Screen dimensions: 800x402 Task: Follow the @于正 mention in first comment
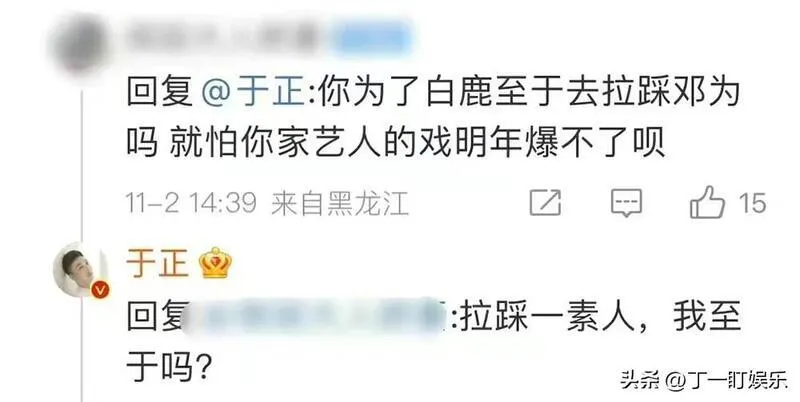coord(253,93)
